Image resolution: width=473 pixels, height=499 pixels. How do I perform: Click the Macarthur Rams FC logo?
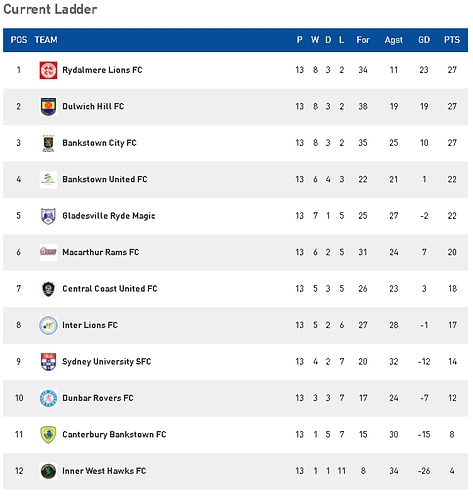(x=48, y=252)
